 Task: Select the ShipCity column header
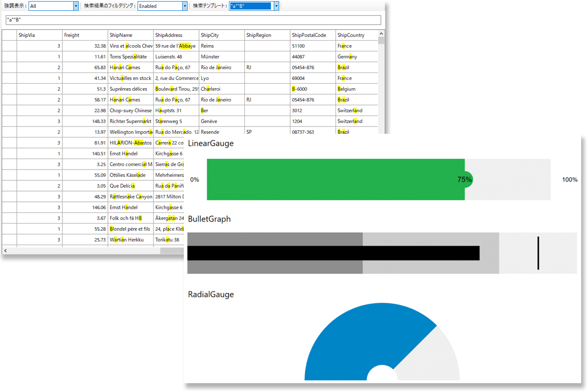(222, 35)
